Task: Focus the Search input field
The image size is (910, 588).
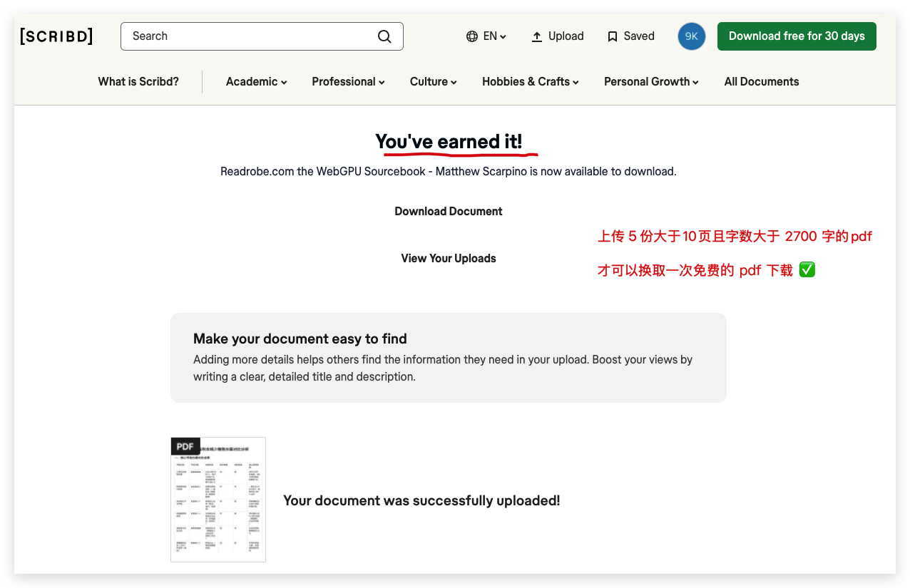Action: [x=262, y=36]
